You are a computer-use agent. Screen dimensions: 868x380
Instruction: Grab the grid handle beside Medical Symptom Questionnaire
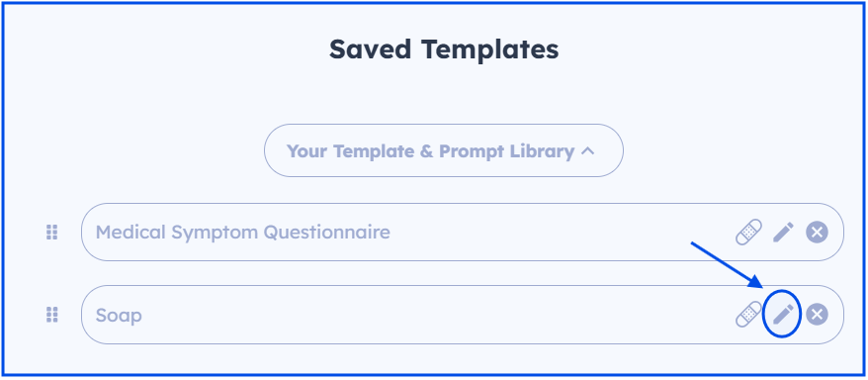tap(51, 233)
